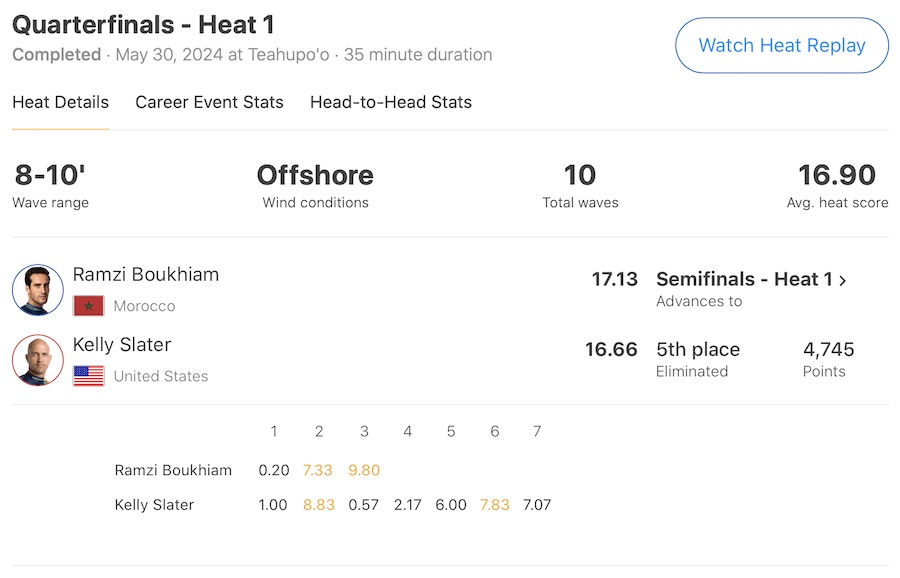Click the Ramzi Boukhiam athlete name

[146, 274]
